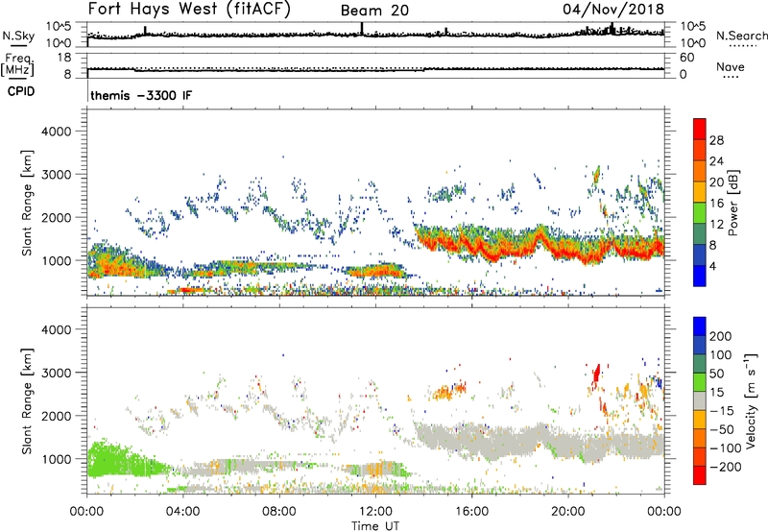Click the N.Search legend label
This screenshot has width=768, height=532.
(741, 36)
